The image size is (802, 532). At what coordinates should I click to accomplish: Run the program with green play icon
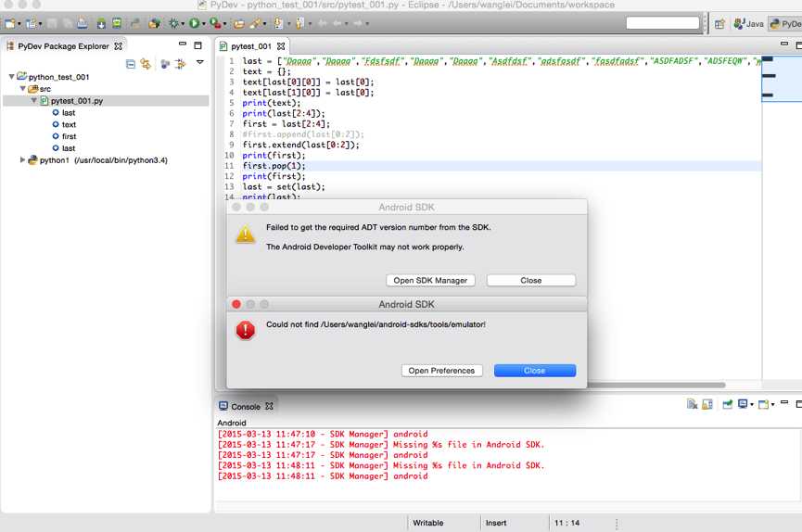[194, 23]
